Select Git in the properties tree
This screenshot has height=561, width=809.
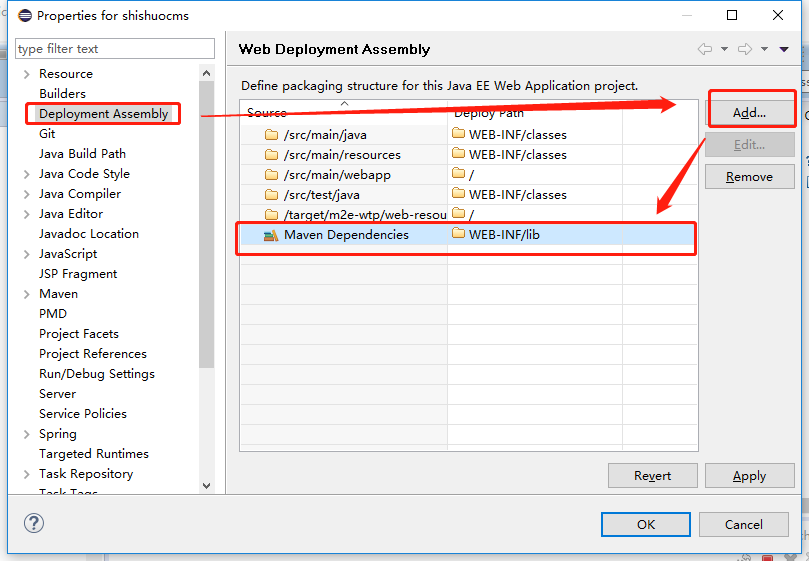pos(47,134)
